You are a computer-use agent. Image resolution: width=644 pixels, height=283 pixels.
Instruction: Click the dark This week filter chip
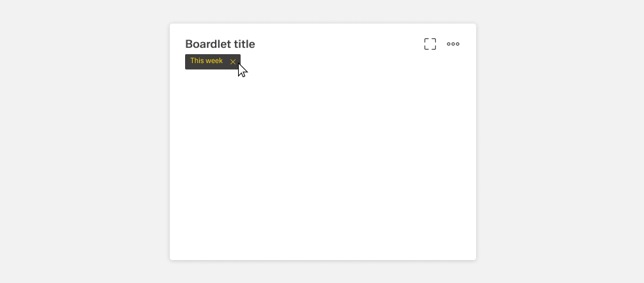click(207, 62)
